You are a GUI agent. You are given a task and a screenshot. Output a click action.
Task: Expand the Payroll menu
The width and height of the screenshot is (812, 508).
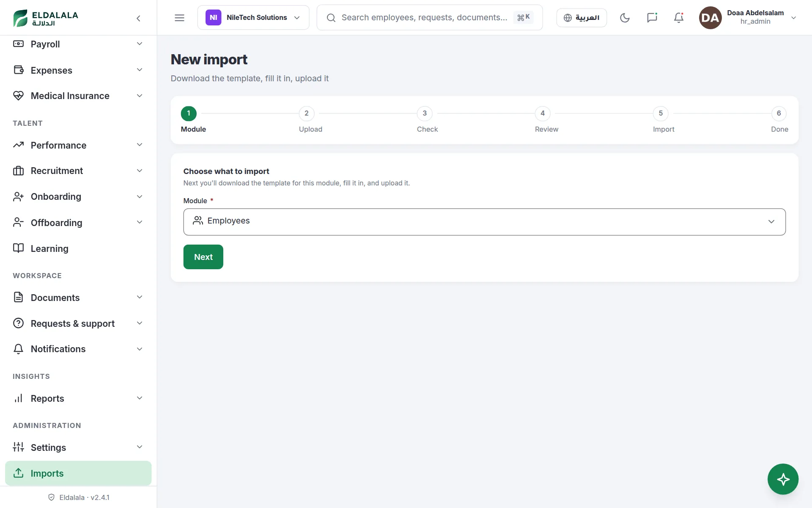click(78, 44)
